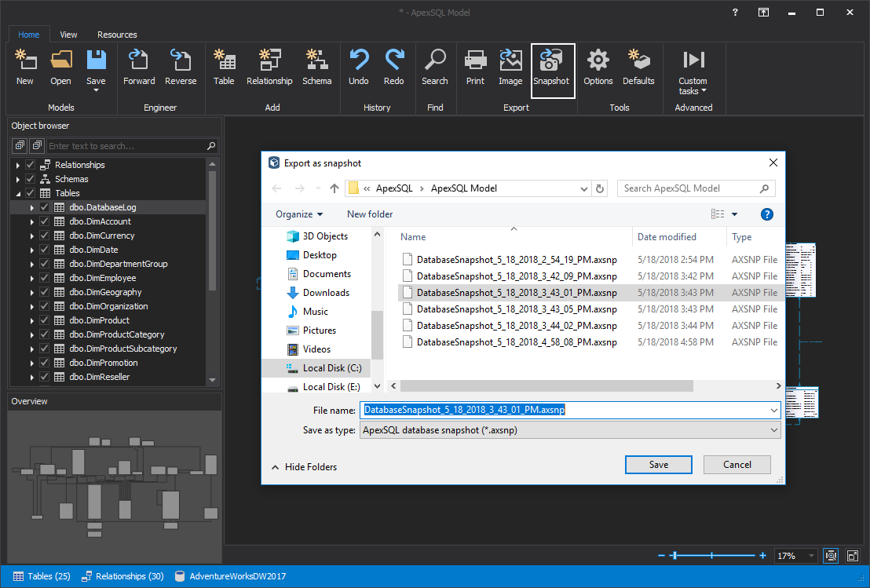Open the Defaults tool
The height and width of the screenshot is (588, 870).
[638, 67]
